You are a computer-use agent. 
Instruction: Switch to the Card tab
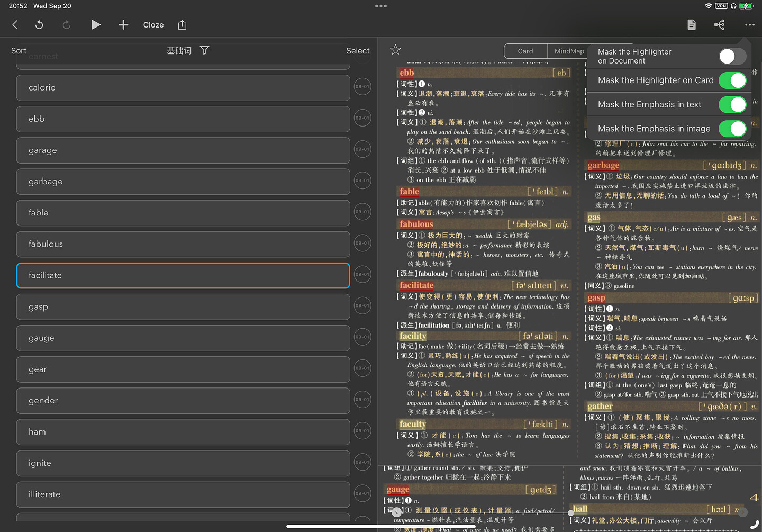tap(525, 51)
